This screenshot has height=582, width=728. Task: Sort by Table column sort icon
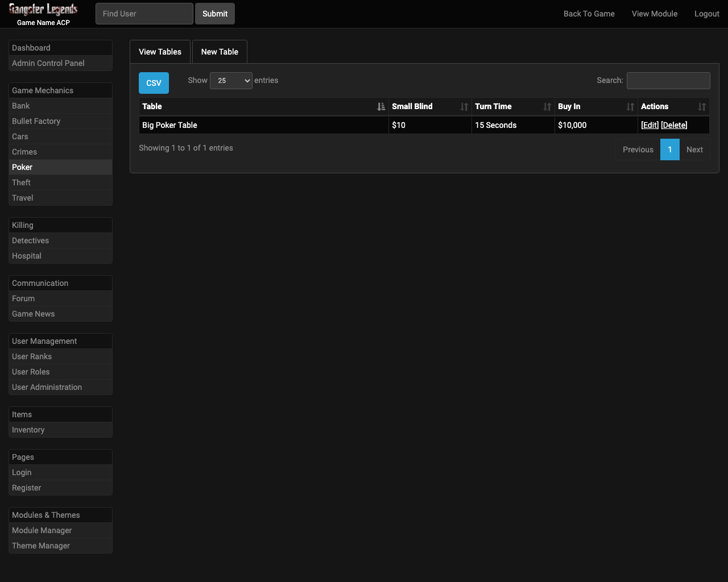380,107
